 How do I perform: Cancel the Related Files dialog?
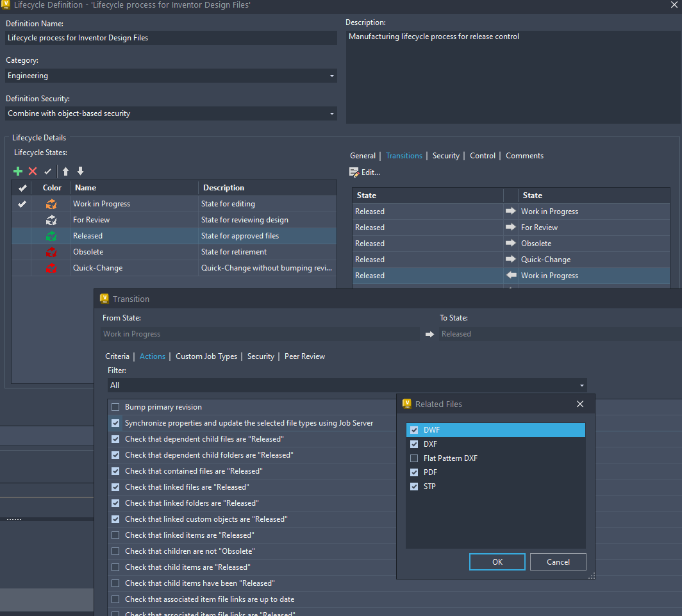pyautogui.click(x=558, y=562)
